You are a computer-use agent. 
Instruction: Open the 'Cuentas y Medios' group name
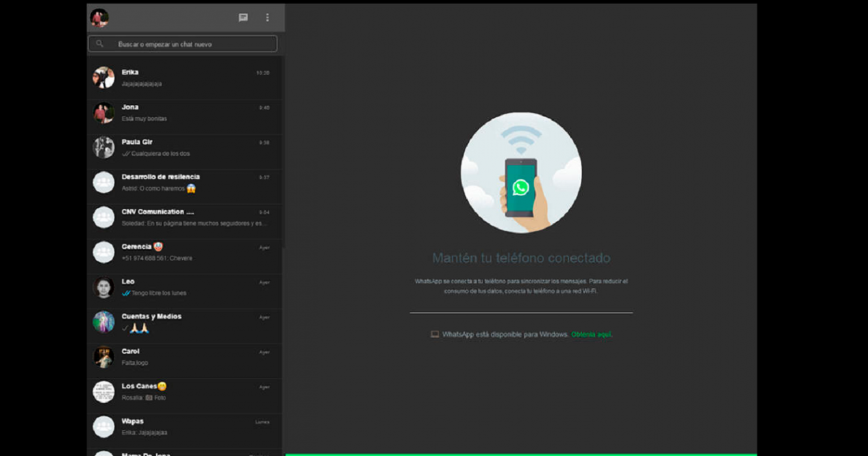pos(152,317)
